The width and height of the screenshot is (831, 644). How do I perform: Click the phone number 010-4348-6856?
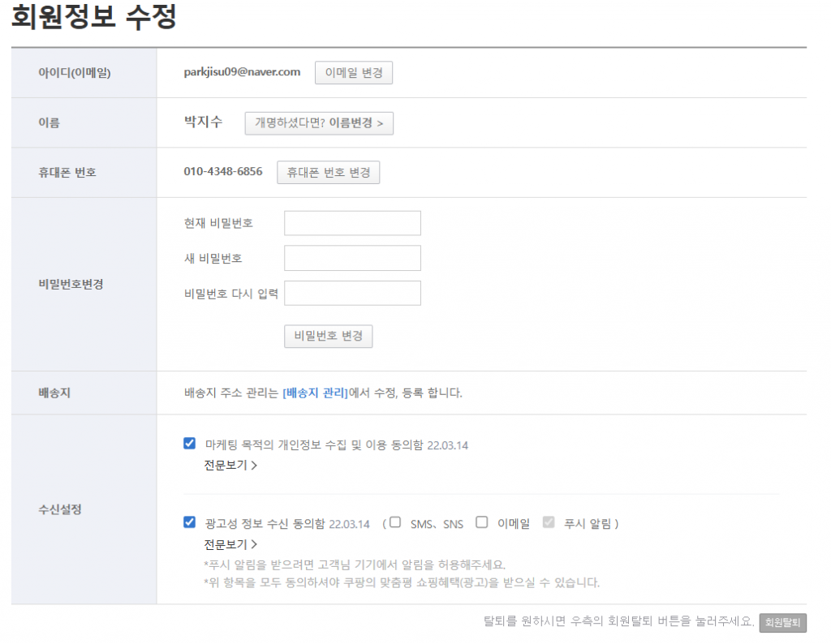(x=223, y=172)
